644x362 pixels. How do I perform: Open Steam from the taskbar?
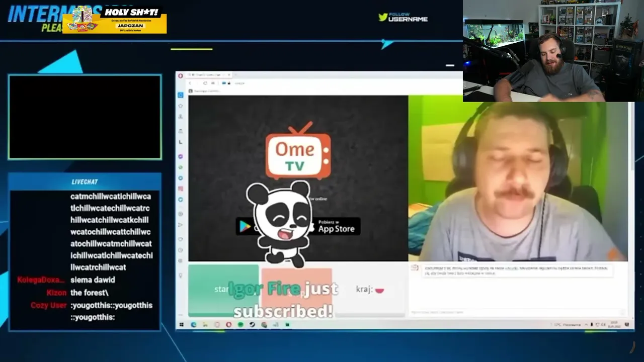(x=252, y=325)
